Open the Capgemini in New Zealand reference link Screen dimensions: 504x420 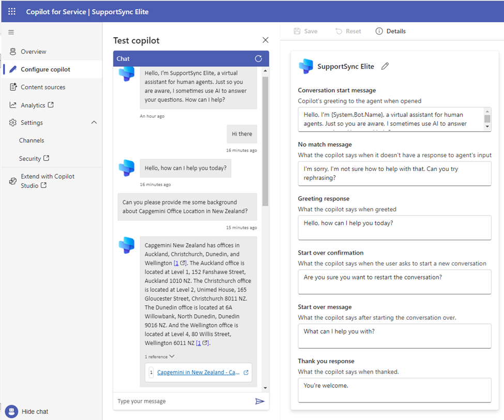(x=198, y=372)
